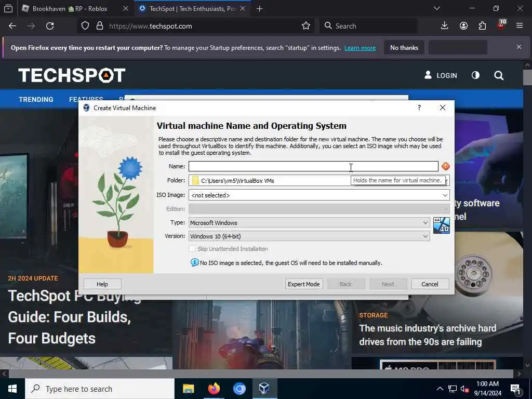This screenshot has width=532, height=399.
Task: Open VirtualBox from the taskbar
Action: (x=264, y=389)
